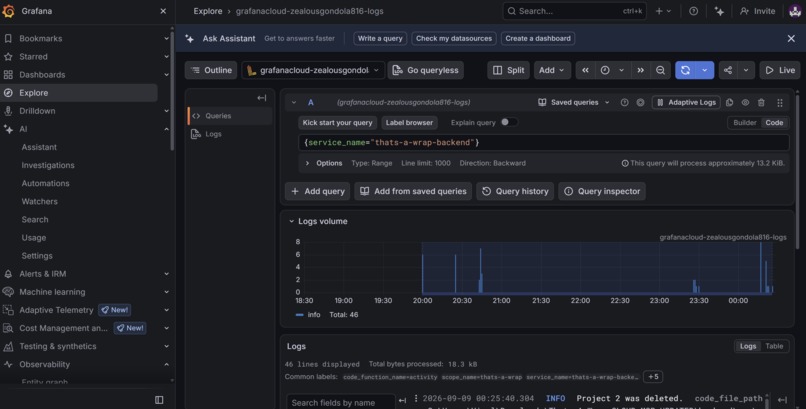The width and height of the screenshot is (806, 409).
Task: Go to Dashboards in the sidebar
Action: (x=42, y=75)
